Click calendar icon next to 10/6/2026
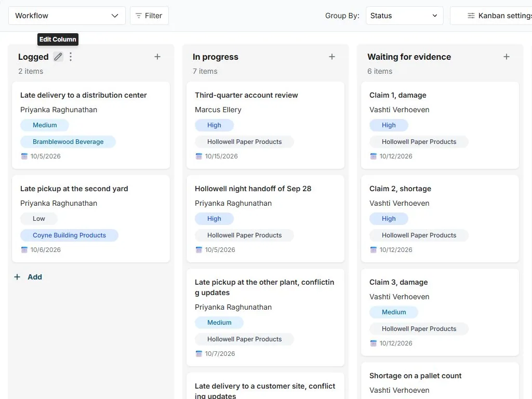This screenshot has height=399, width=532. coord(24,250)
